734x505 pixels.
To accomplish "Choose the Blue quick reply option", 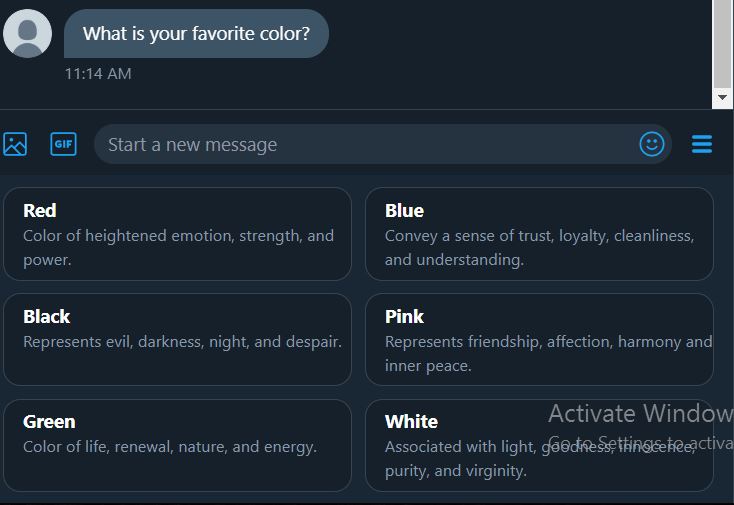I will pos(539,234).
